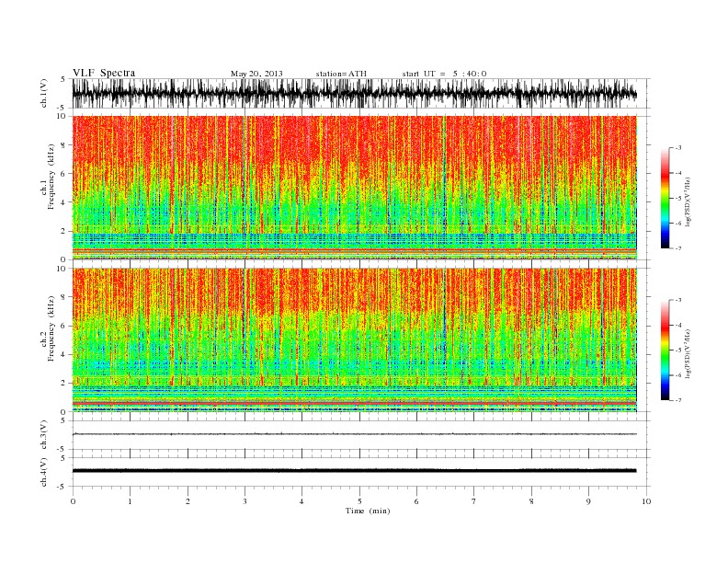Image resolution: width=728 pixels, height=563 pixels.
Task: Click the ch.2 colorbar "log(PSD)(V²/Hz)" label
Action: [x=688, y=353]
